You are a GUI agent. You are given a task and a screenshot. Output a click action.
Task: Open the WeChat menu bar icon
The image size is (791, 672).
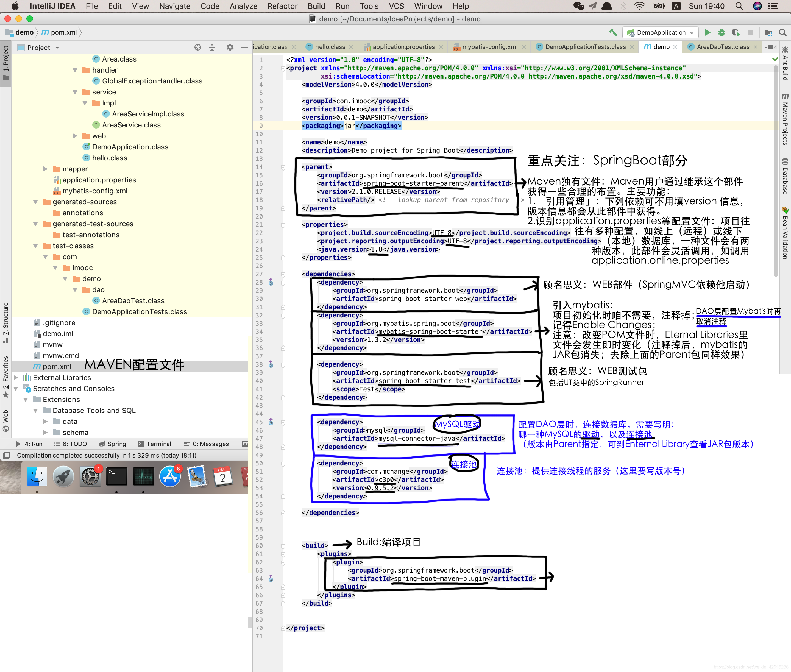[578, 6]
